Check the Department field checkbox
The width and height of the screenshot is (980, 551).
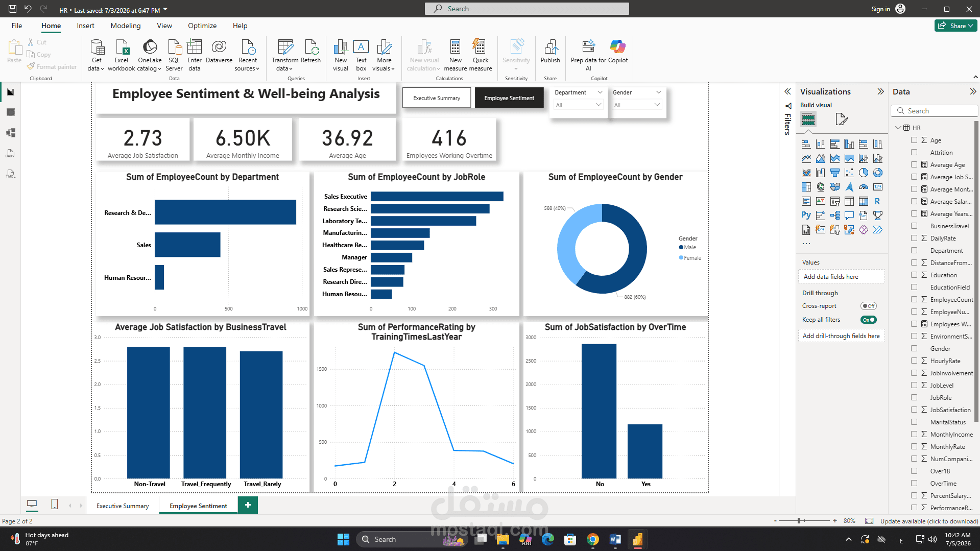point(914,250)
